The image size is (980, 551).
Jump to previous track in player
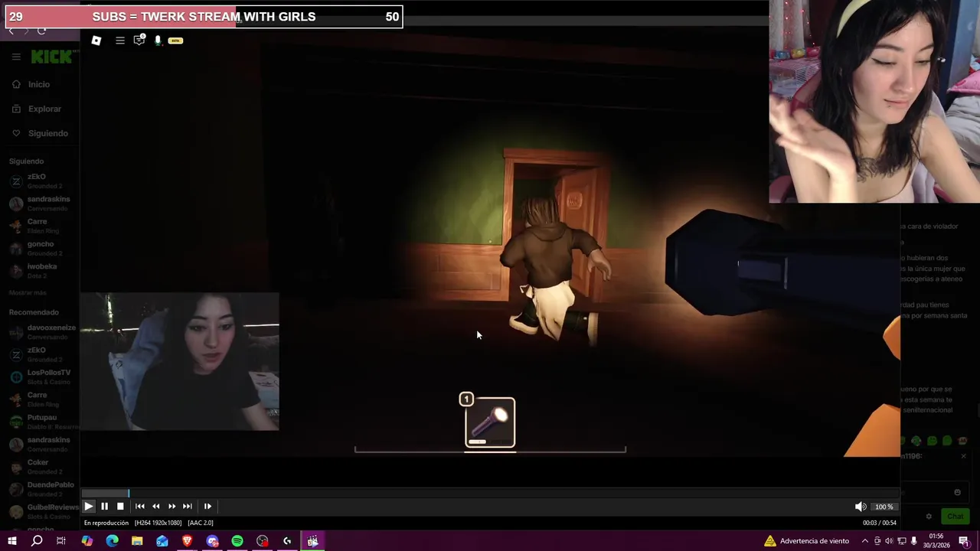(140, 506)
